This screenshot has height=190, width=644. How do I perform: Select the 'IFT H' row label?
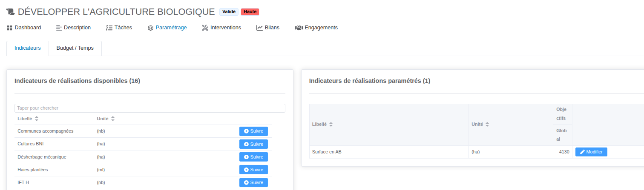(x=23, y=182)
